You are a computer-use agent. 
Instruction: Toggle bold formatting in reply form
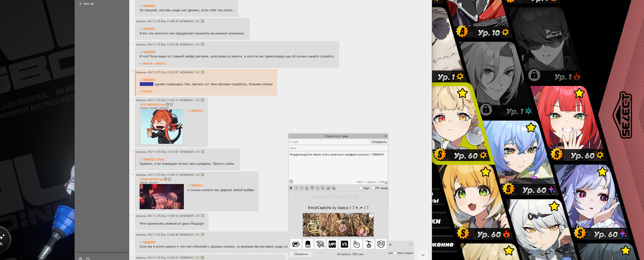[291, 188]
